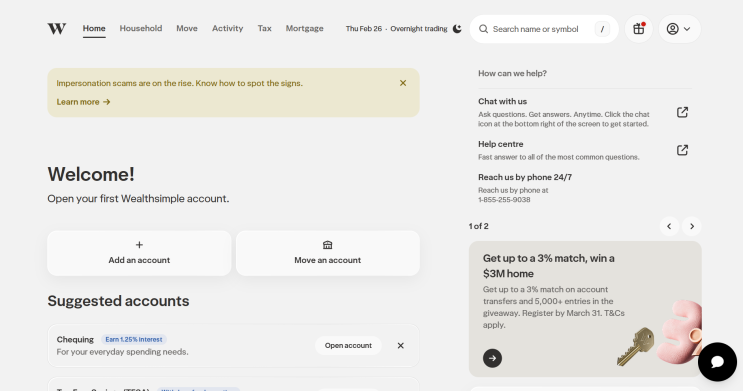This screenshot has width=743, height=391.
Task: Open the Mortgage tab
Action: [x=304, y=28]
